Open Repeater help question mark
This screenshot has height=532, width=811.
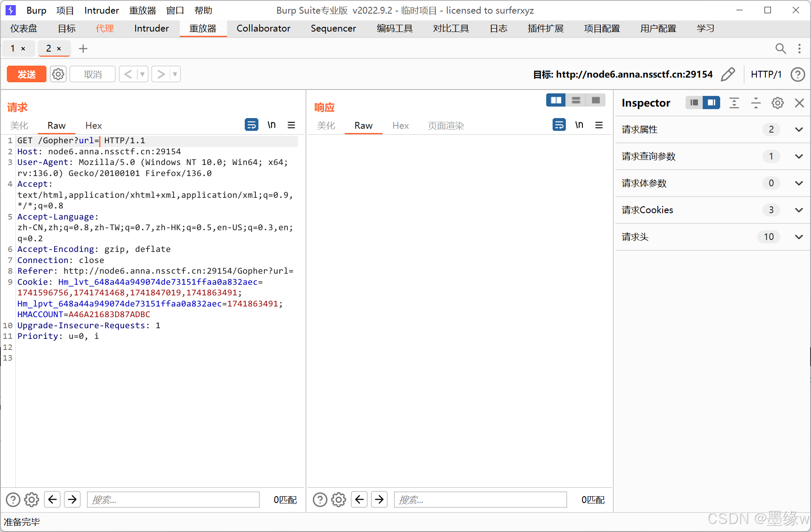797,74
